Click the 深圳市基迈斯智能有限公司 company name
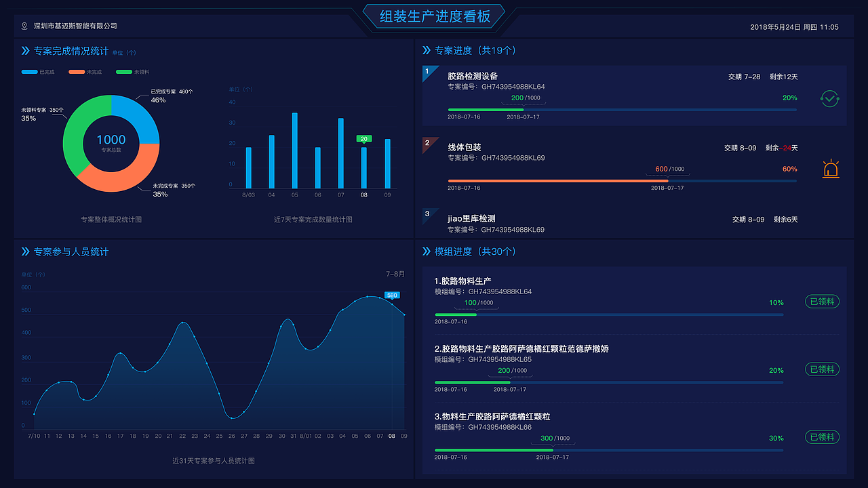Viewport: 868px width, 488px height. pos(75,26)
